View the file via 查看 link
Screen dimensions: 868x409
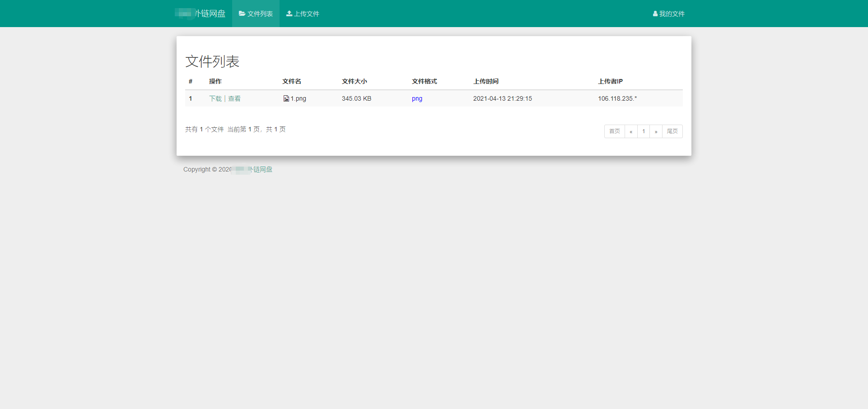tap(234, 98)
